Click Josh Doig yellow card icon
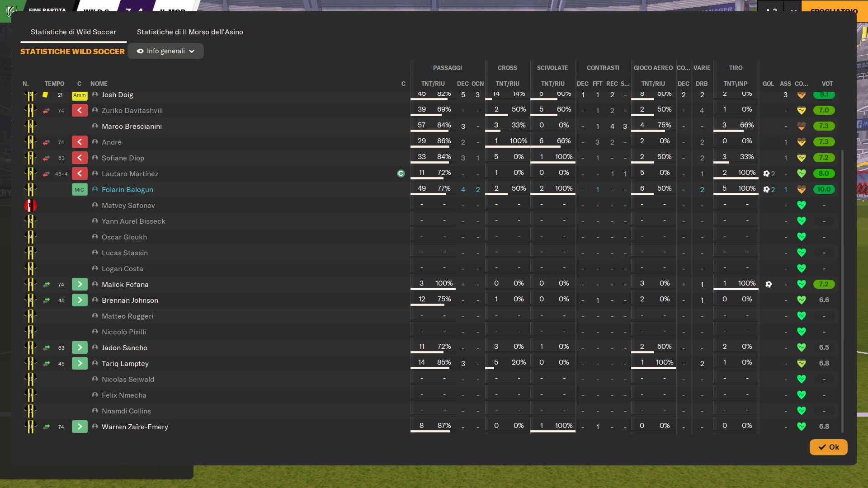The height and width of the screenshot is (488, 868). [x=45, y=95]
